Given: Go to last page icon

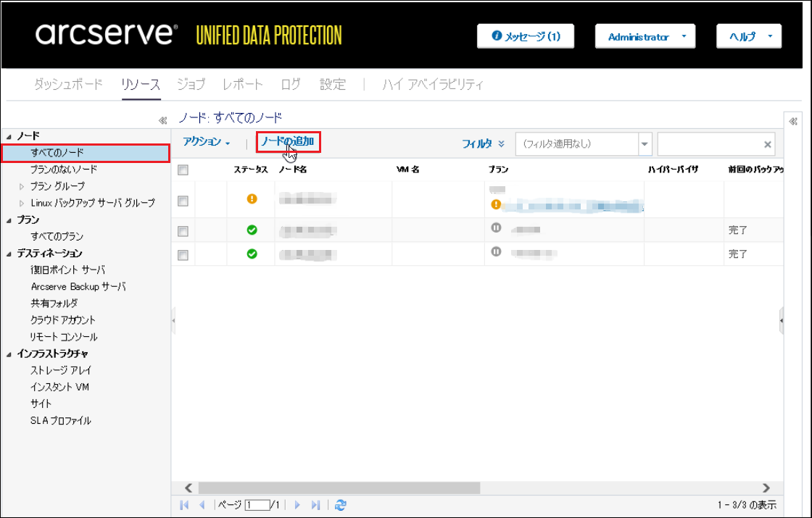Looking at the screenshot, I should click(x=315, y=505).
